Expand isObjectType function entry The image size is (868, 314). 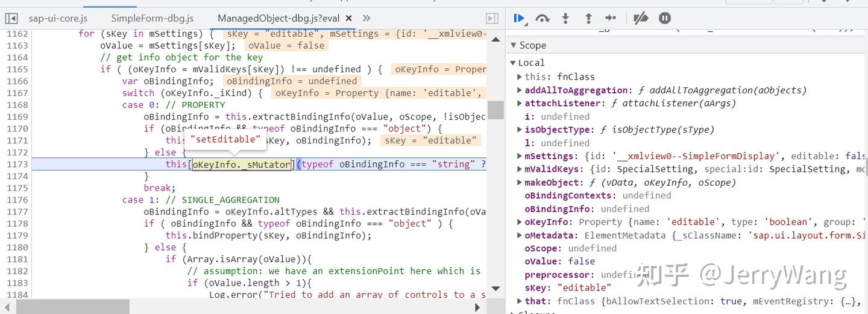[x=520, y=130]
